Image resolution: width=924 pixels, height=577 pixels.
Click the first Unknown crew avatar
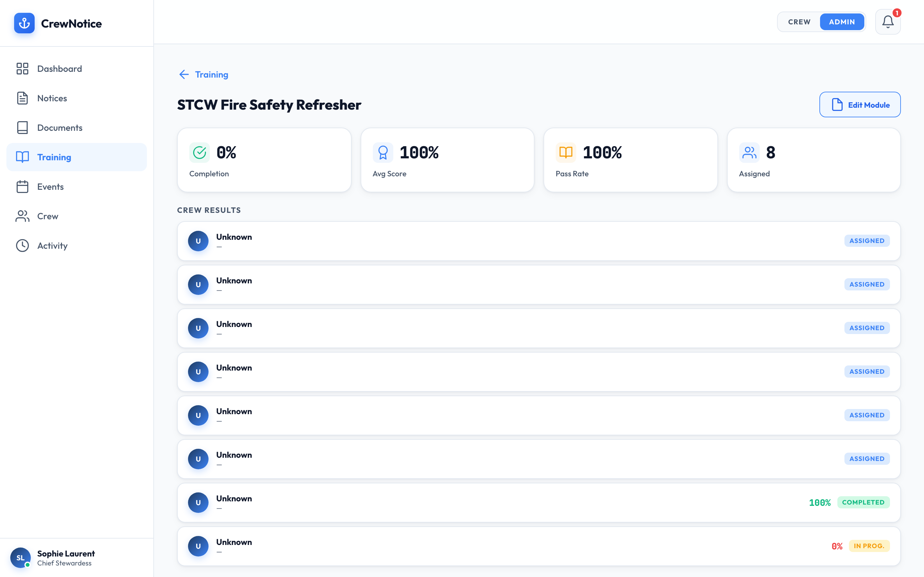198,241
